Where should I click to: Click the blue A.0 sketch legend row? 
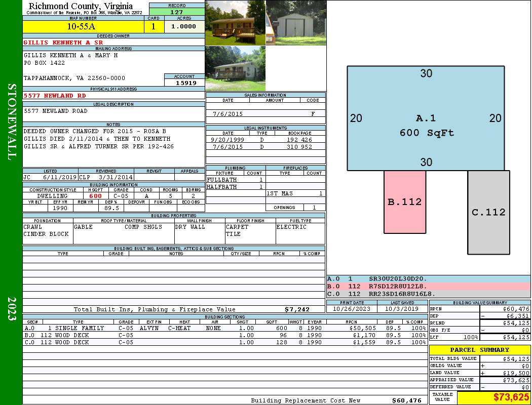click(428, 279)
